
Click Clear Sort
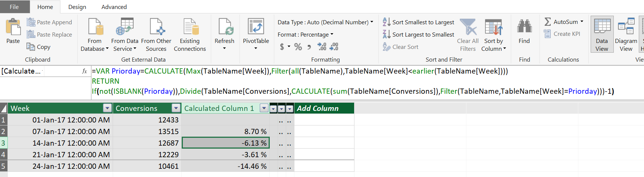point(401,47)
